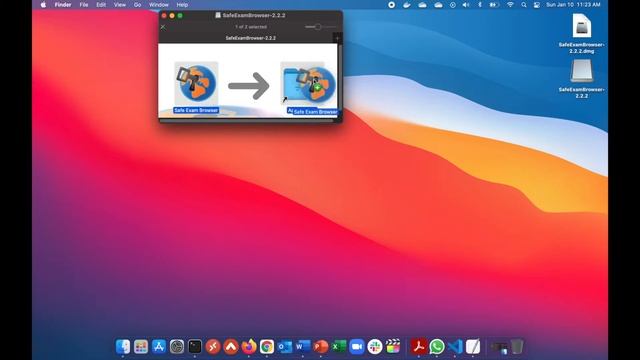This screenshot has width=640, height=360.
Task: Open Microsoft Excel from the Dock
Action: 338,347
